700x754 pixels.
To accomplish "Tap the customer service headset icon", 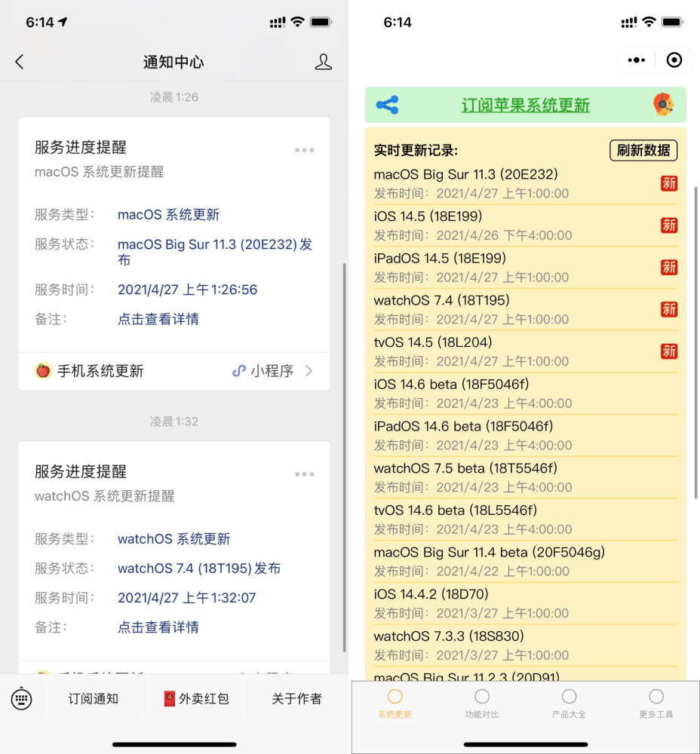I will point(664,104).
